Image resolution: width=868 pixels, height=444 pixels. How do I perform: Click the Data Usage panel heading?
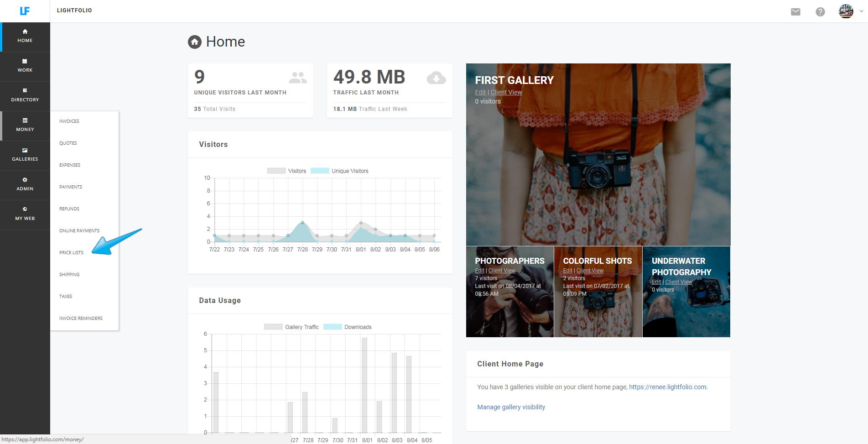tap(220, 301)
